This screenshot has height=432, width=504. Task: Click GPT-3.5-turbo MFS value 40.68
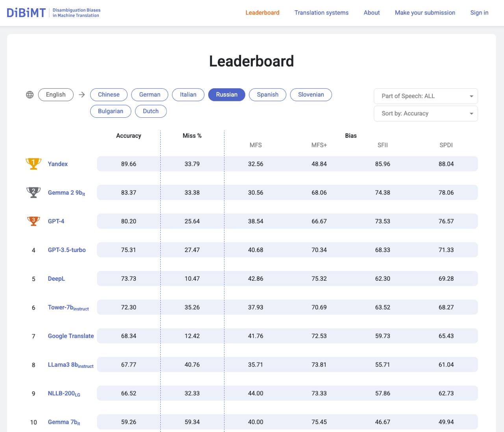(256, 250)
